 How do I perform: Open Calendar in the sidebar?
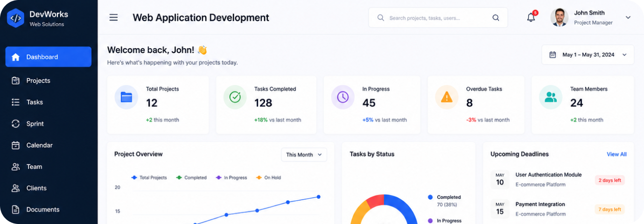49,145
